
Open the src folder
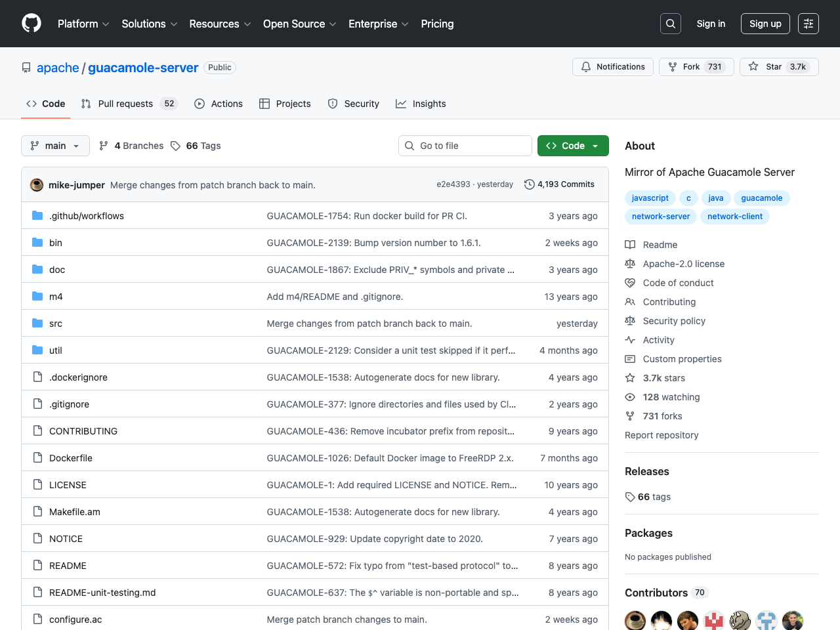[55, 324]
